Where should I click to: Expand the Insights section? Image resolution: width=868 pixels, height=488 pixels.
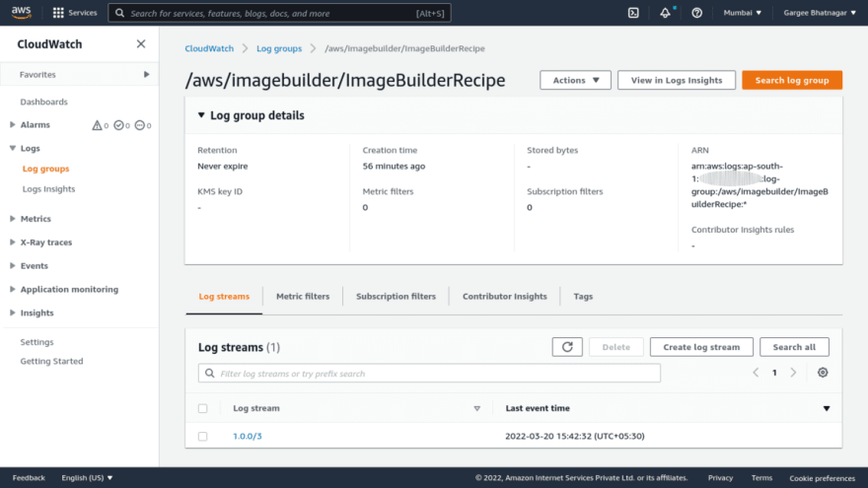click(x=12, y=313)
